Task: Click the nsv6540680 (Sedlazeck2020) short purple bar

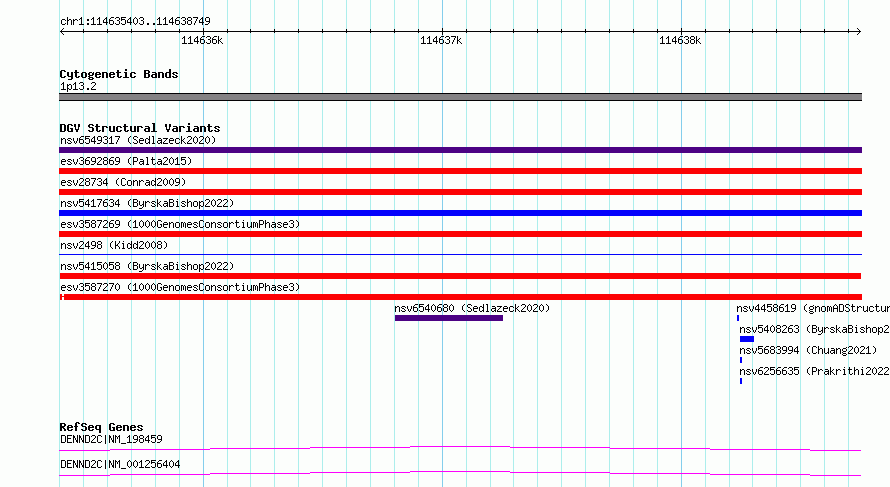Action: (x=449, y=318)
